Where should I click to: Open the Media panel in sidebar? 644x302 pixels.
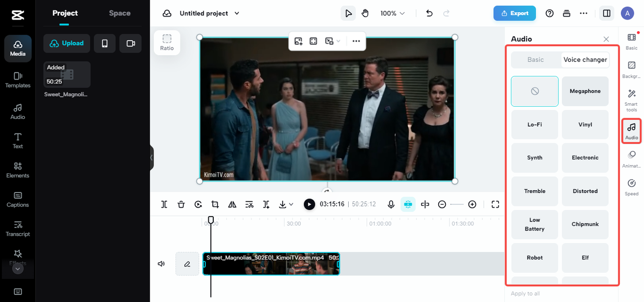[18, 48]
